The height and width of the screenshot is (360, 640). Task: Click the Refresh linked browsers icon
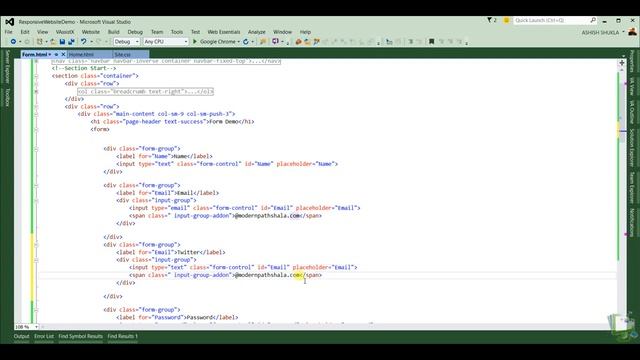tap(246, 42)
